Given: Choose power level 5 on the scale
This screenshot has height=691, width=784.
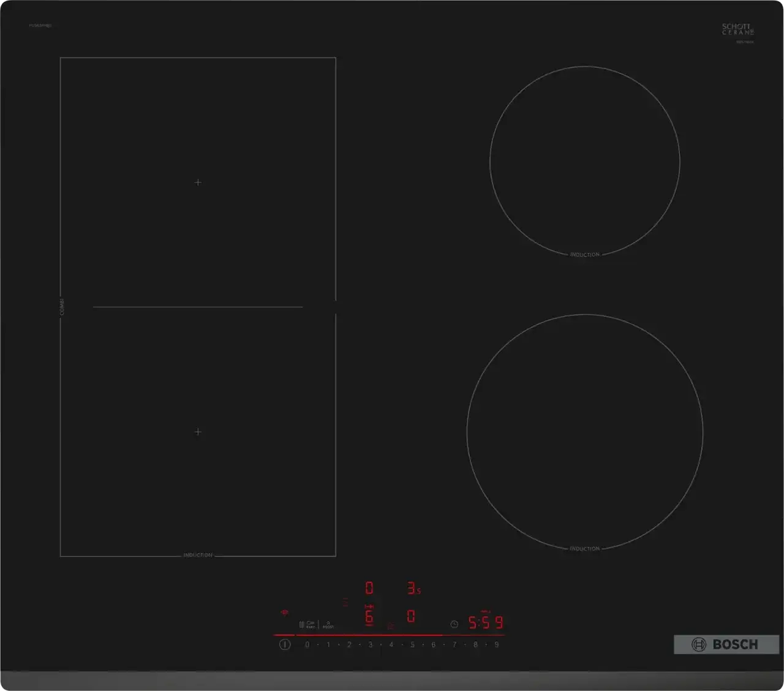Looking at the screenshot, I should tap(412, 644).
